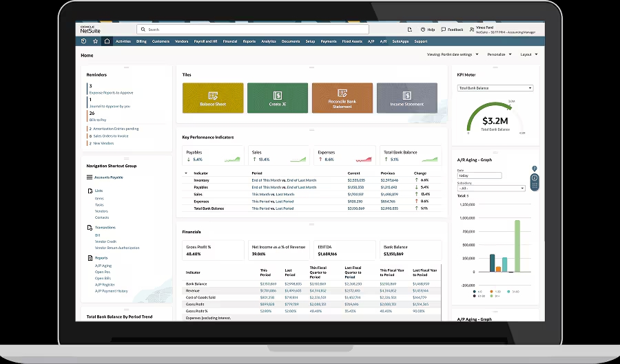Collapse the KPI indicator table triangle
The image size is (620, 364).
[186, 173]
